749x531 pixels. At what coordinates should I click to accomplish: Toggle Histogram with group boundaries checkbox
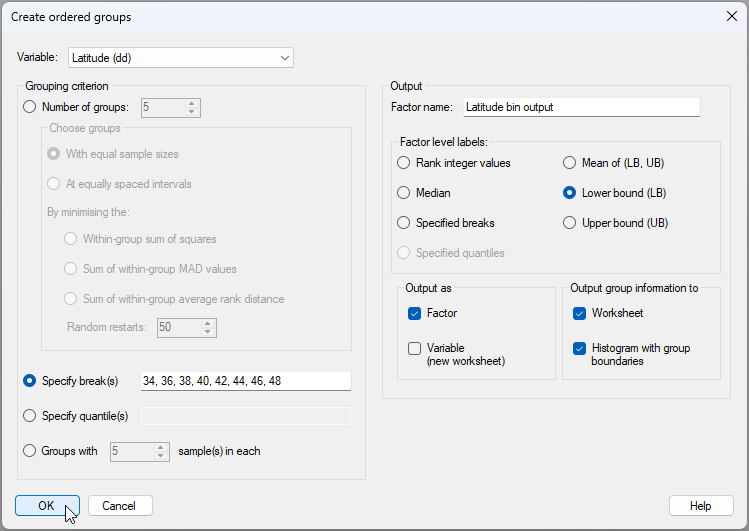click(x=580, y=349)
